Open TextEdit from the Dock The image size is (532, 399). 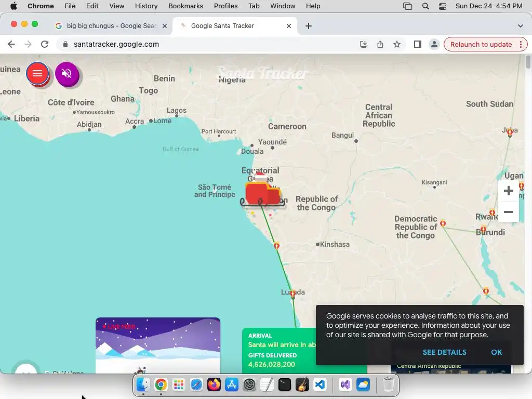click(x=267, y=385)
